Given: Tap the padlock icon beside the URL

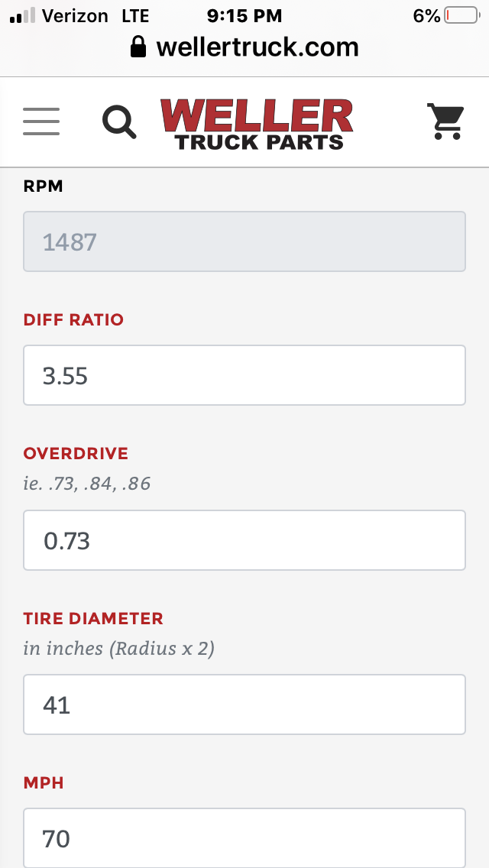Looking at the screenshot, I should coord(138,47).
